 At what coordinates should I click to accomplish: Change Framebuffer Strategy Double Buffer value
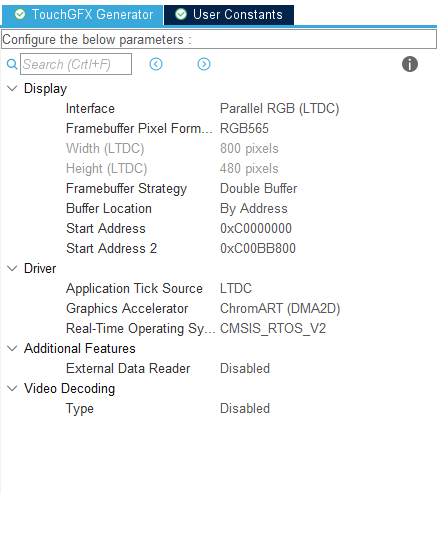[x=259, y=189]
